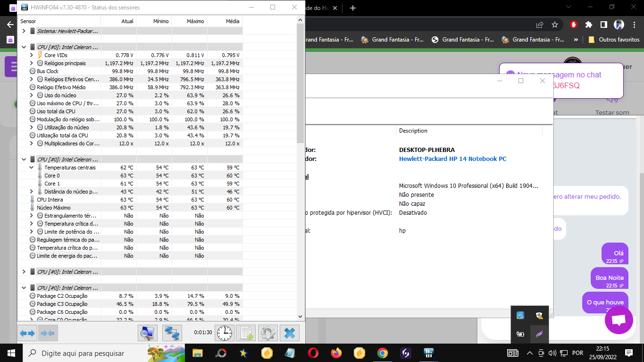Click the purple feather tray icon
The height and width of the screenshot is (362, 644).
pos(539,334)
